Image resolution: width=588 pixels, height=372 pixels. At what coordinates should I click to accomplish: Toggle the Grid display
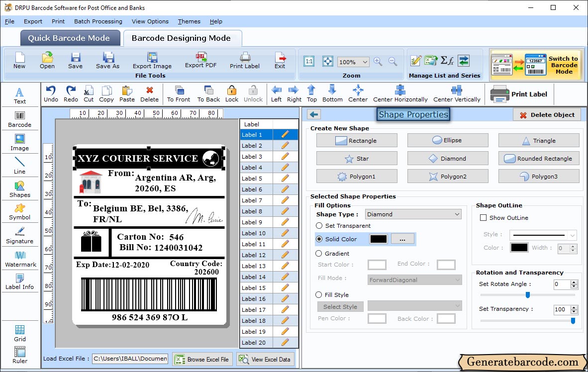tap(19, 334)
